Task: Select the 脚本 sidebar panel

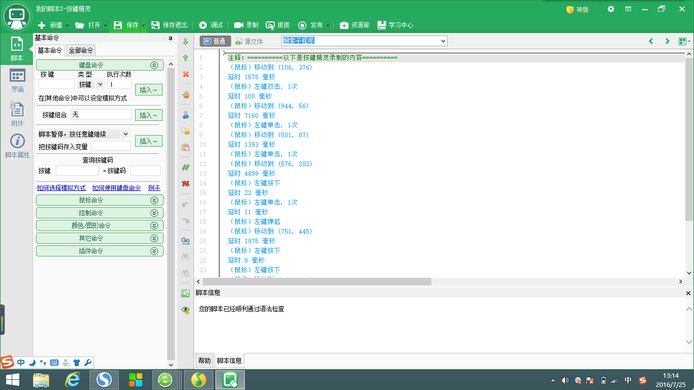Action: 16,49
